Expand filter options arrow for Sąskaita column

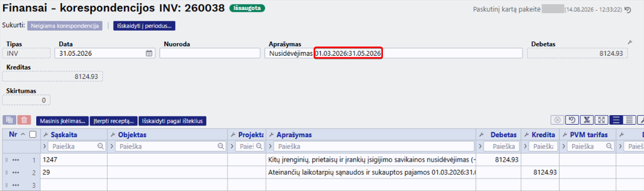pyautogui.click(x=45, y=146)
